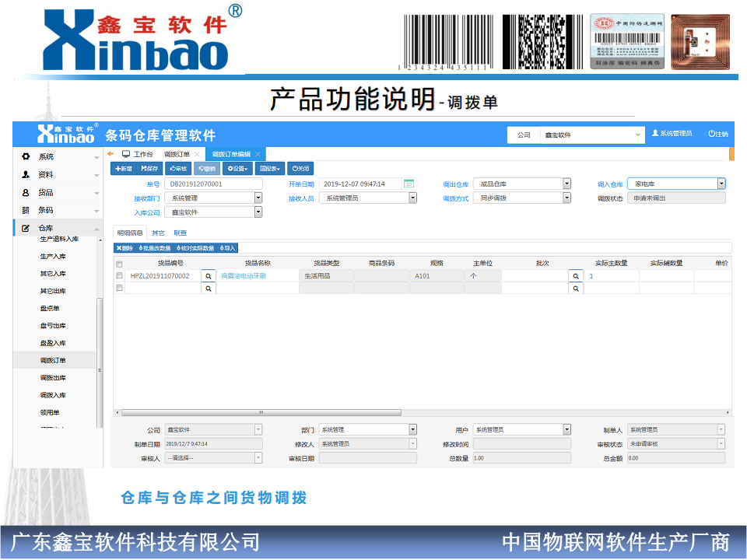Open the 调拨方式 dropdown
Screen dimensions: 747x560
pos(567,198)
